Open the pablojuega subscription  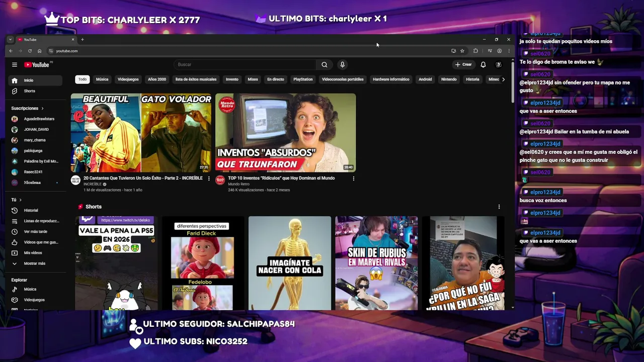click(35, 150)
